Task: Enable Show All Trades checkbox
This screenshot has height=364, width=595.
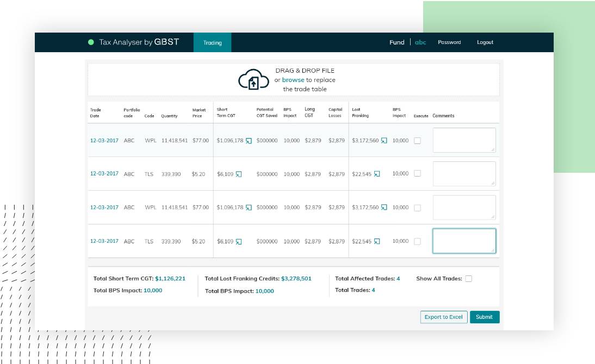Action: [x=468, y=279]
